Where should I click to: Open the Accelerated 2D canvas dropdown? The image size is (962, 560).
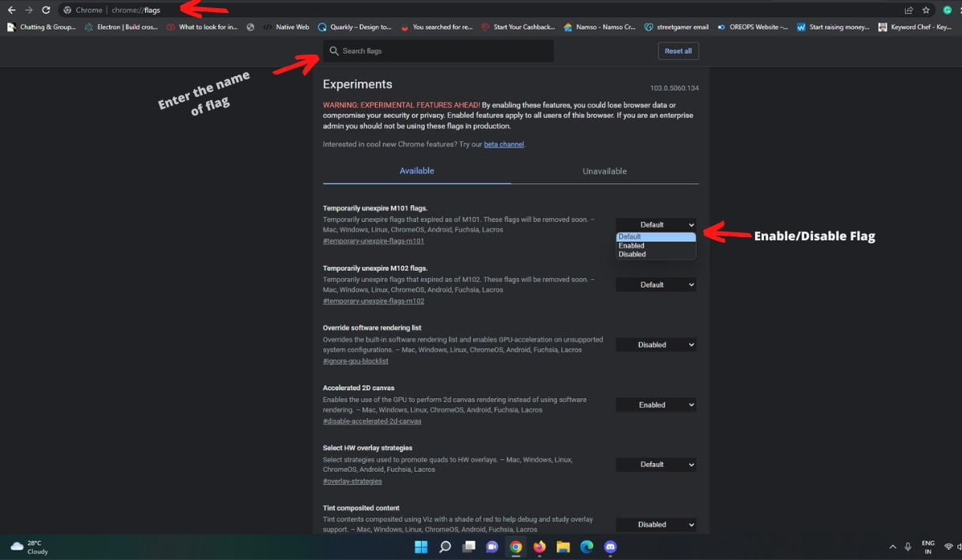[655, 405]
